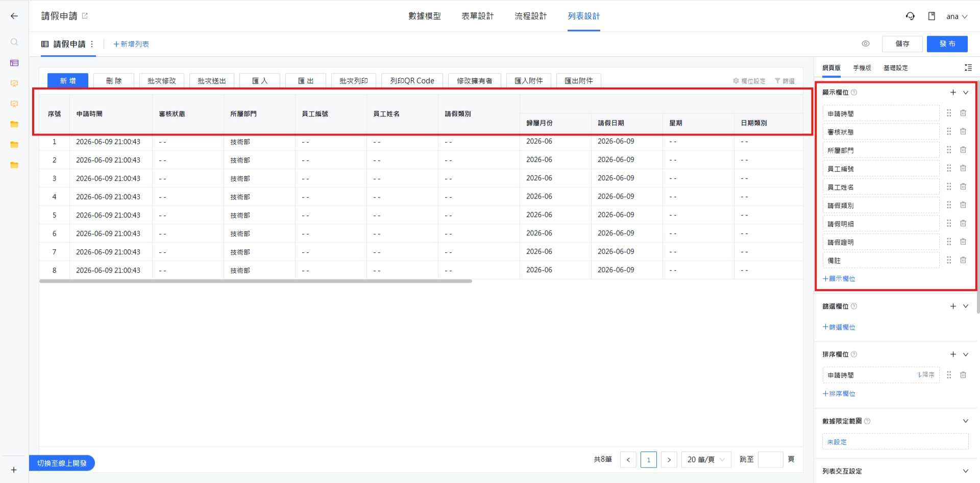Click help icon next to 顯示欄位
The image size is (980, 483).
(x=854, y=92)
